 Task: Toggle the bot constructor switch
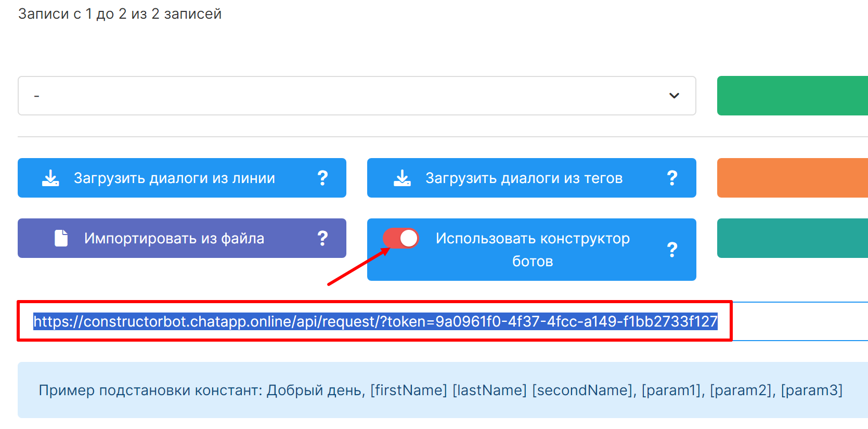click(401, 239)
